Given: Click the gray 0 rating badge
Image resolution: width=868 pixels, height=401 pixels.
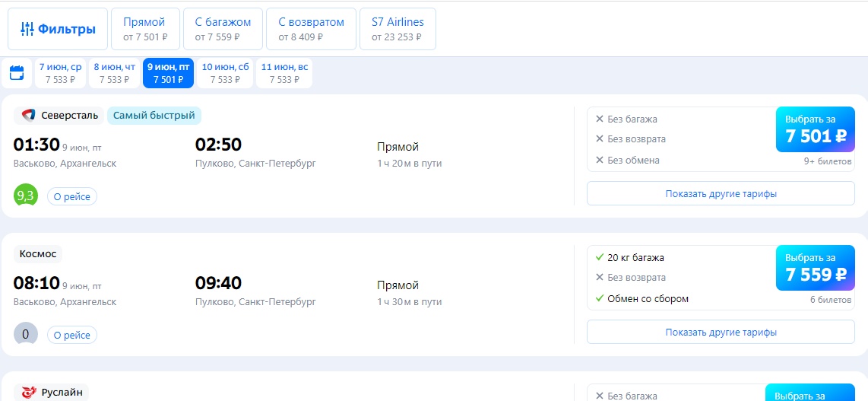Looking at the screenshot, I should (26, 334).
